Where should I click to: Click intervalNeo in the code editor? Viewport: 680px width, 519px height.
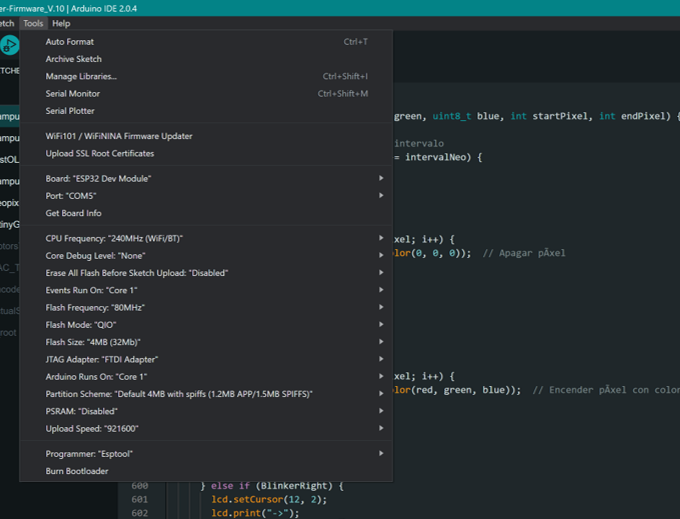click(x=435, y=157)
